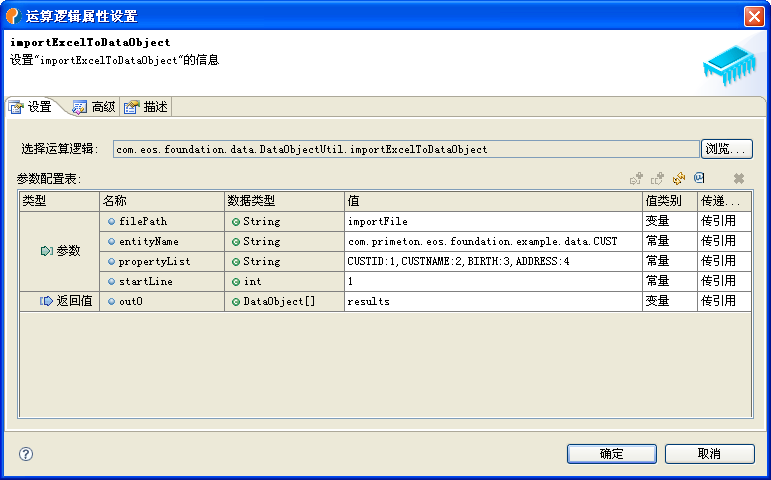The image size is (771, 480).
Task: Edit the value cell containing importFile
Action: 492,221
